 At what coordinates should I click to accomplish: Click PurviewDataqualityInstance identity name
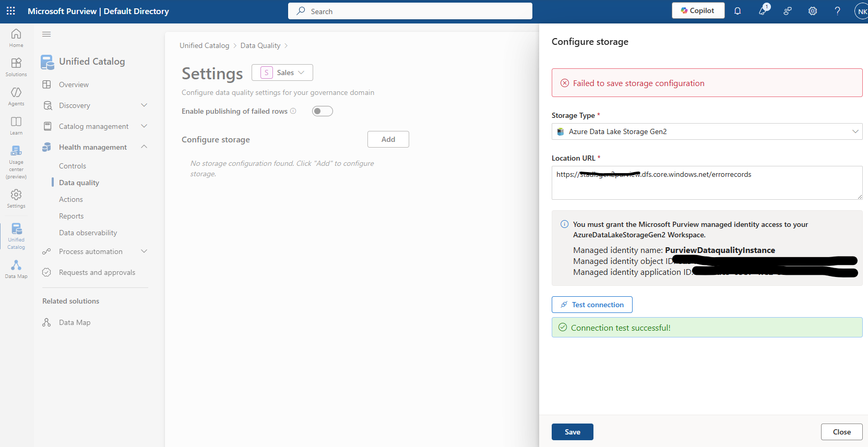pos(720,250)
